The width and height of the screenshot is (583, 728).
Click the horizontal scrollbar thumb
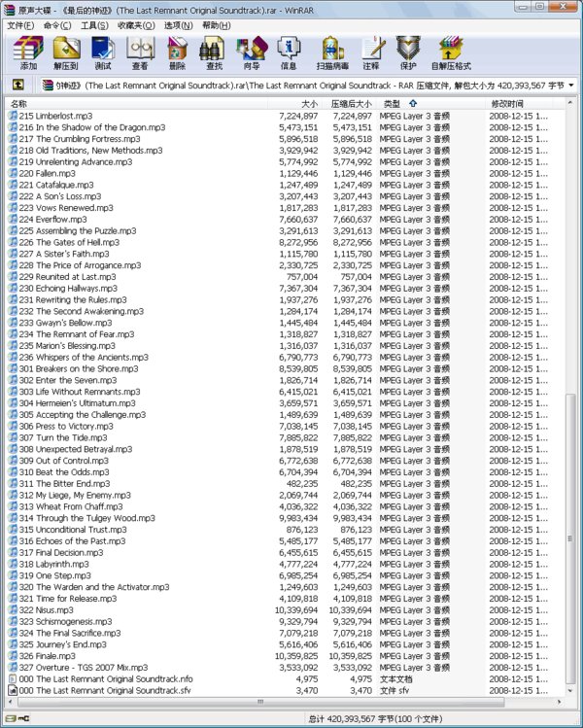(x=260, y=702)
